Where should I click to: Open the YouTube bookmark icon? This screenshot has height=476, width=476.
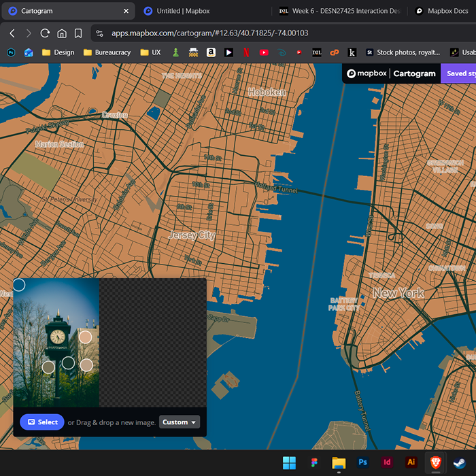tap(264, 52)
